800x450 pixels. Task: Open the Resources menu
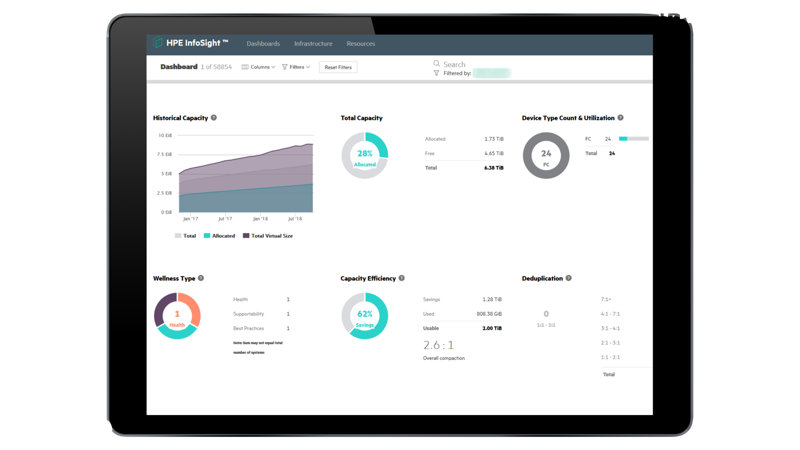click(361, 44)
